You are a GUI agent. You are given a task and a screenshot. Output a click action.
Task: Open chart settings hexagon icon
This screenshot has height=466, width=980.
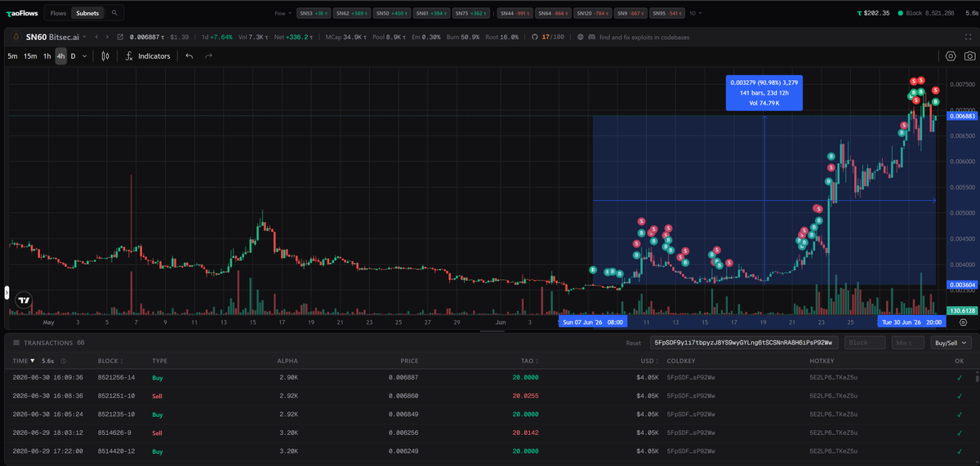tap(951, 56)
